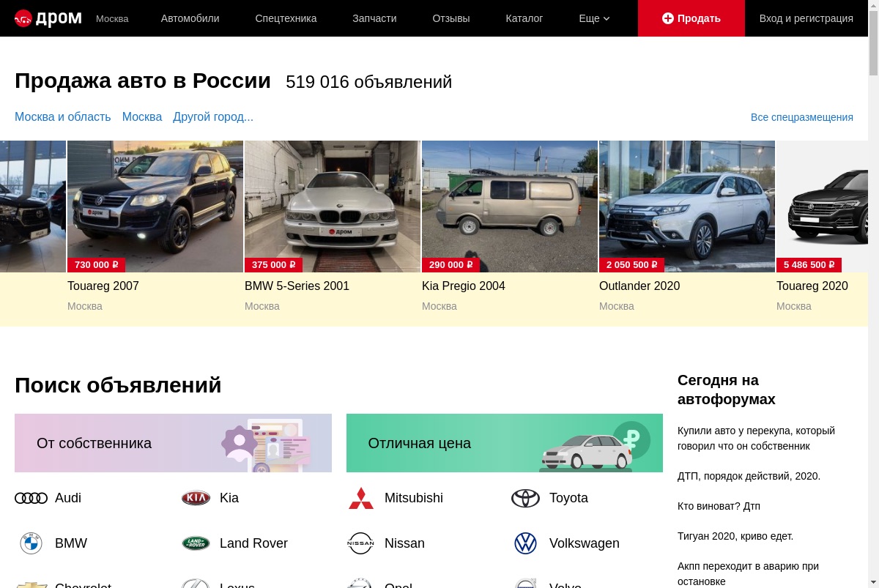Open the От собственника banner
Image resolution: width=879 pixels, height=588 pixels.
pyautogui.click(x=173, y=443)
